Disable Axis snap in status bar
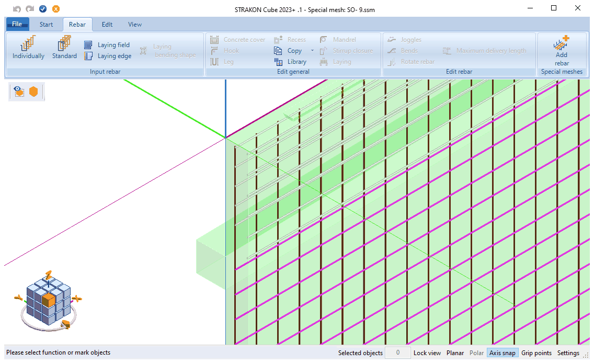Image resolution: width=594 pixels, height=364 pixels. (502, 352)
